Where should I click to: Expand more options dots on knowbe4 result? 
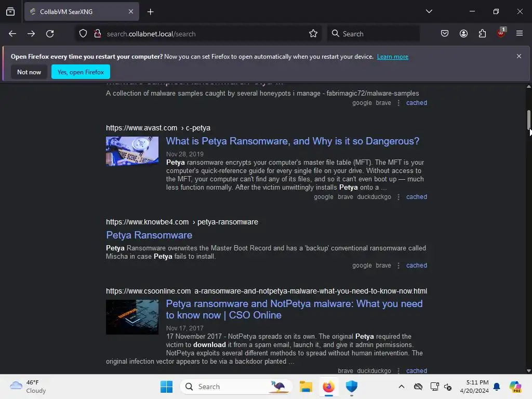tap(398, 265)
